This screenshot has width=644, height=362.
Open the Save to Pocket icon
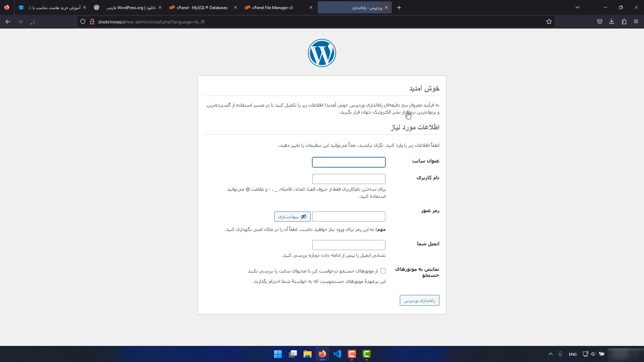pyautogui.click(x=600, y=22)
